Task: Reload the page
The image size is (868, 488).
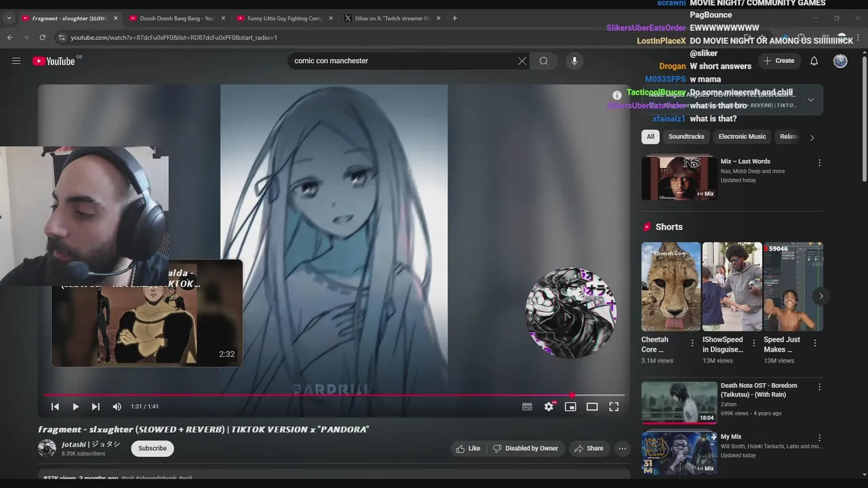Action: [42, 38]
